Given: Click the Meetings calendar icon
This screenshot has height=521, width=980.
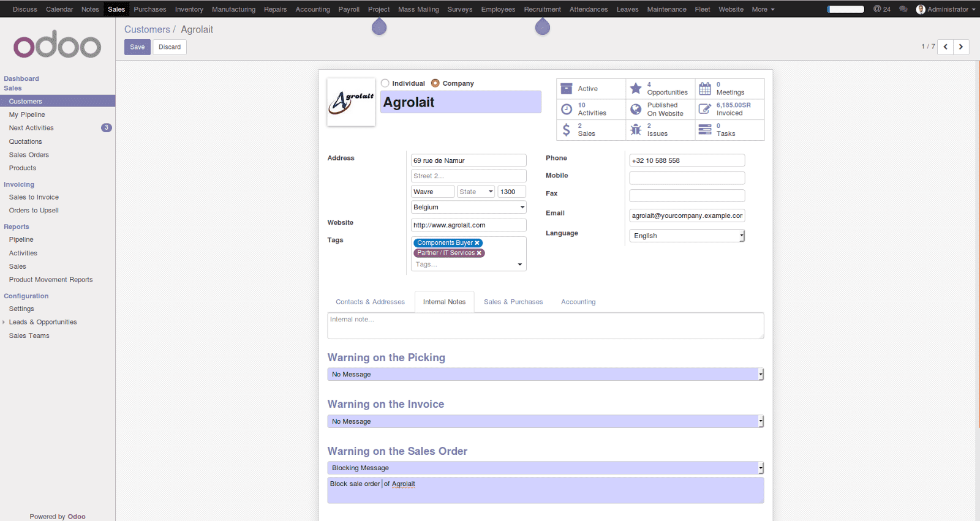Looking at the screenshot, I should [x=705, y=89].
